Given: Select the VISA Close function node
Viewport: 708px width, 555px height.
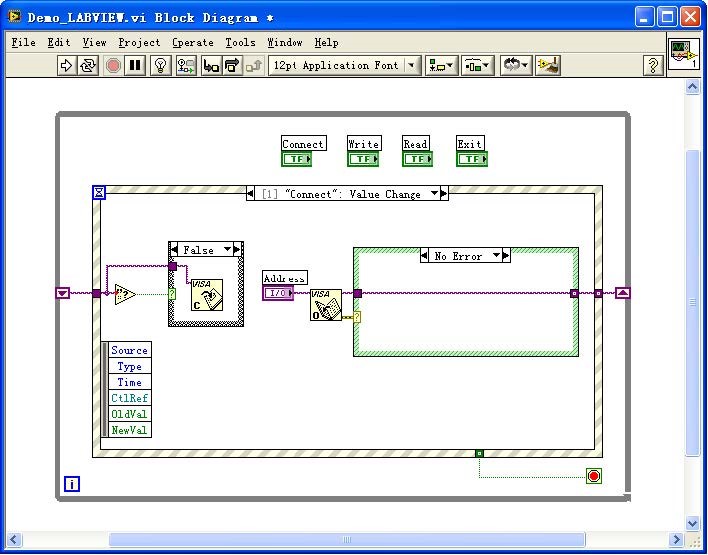Looking at the screenshot, I should tap(207, 295).
